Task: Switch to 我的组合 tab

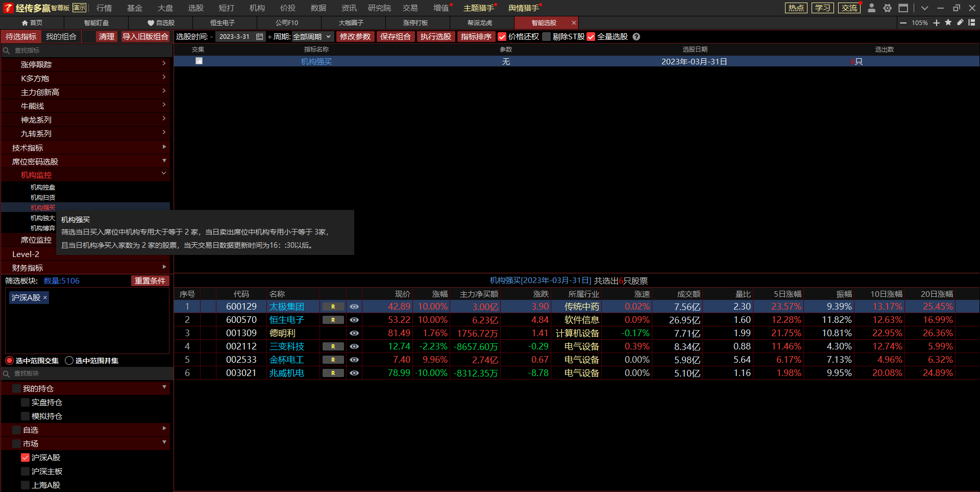Action: pyautogui.click(x=61, y=37)
